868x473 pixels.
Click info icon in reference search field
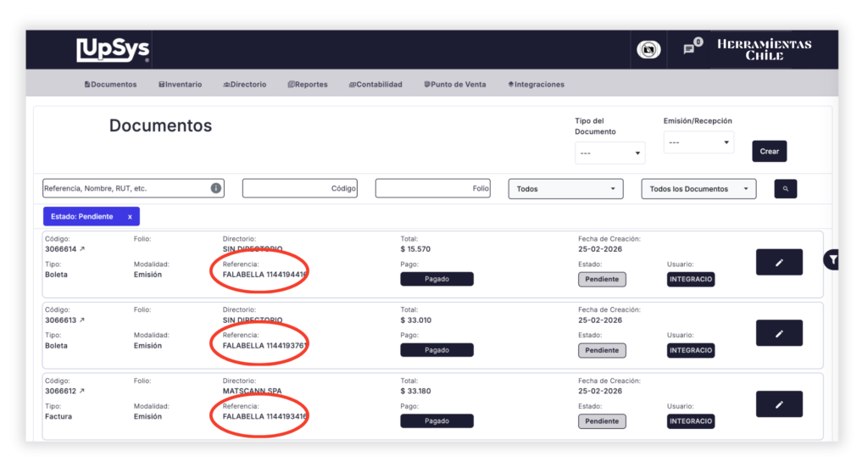(x=216, y=188)
